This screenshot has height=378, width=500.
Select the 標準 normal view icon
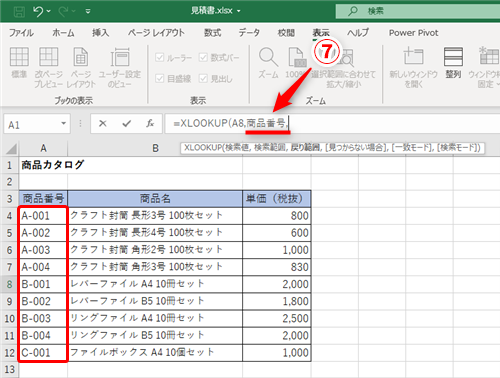[x=19, y=57]
